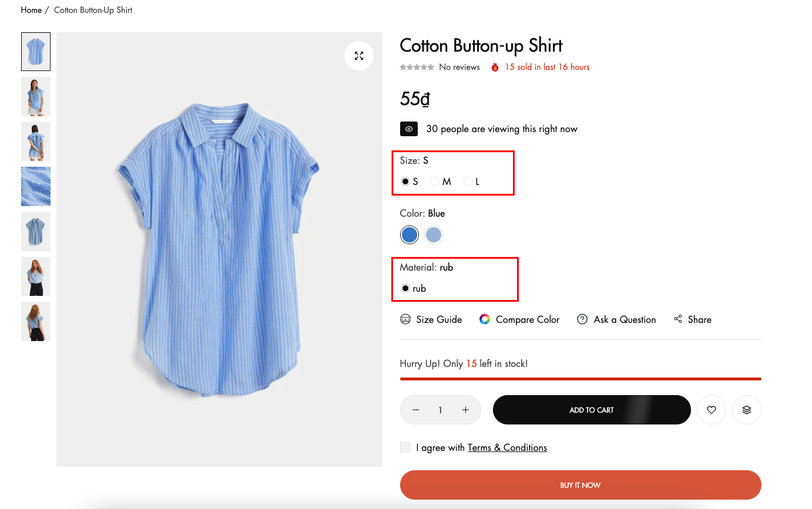The image size is (812, 509).
Task: Select the dark blue color swatch
Action: click(410, 235)
